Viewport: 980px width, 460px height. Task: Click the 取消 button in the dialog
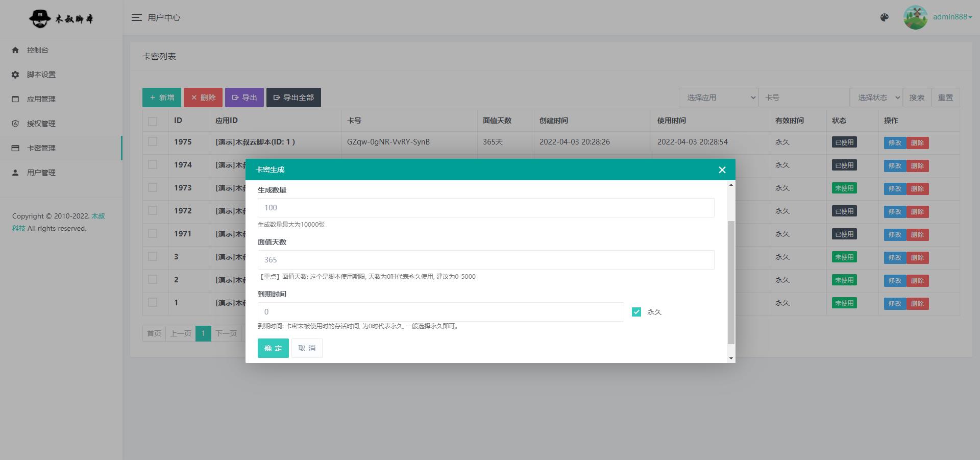tap(307, 348)
